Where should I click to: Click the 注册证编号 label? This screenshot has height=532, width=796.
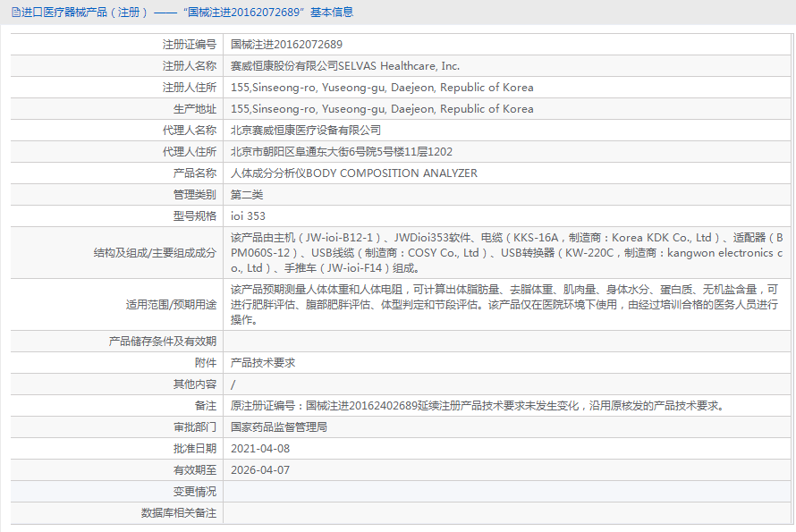coord(190,45)
